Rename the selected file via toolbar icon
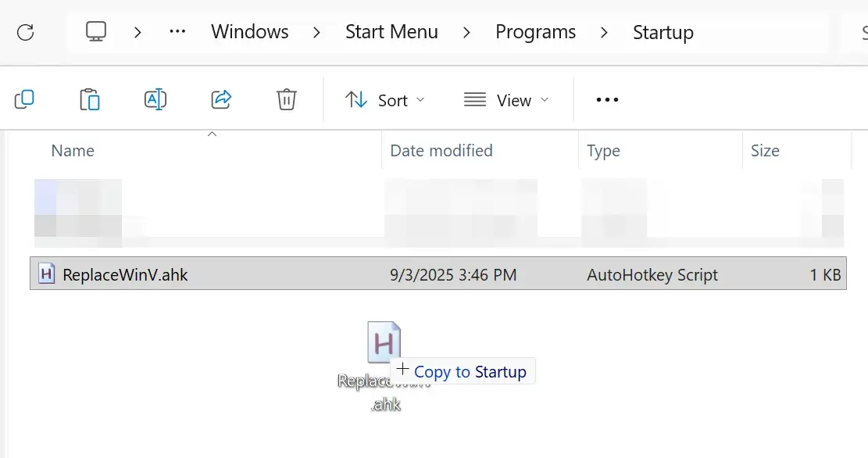The height and width of the screenshot is (458, 868). (x=155, y=99)
